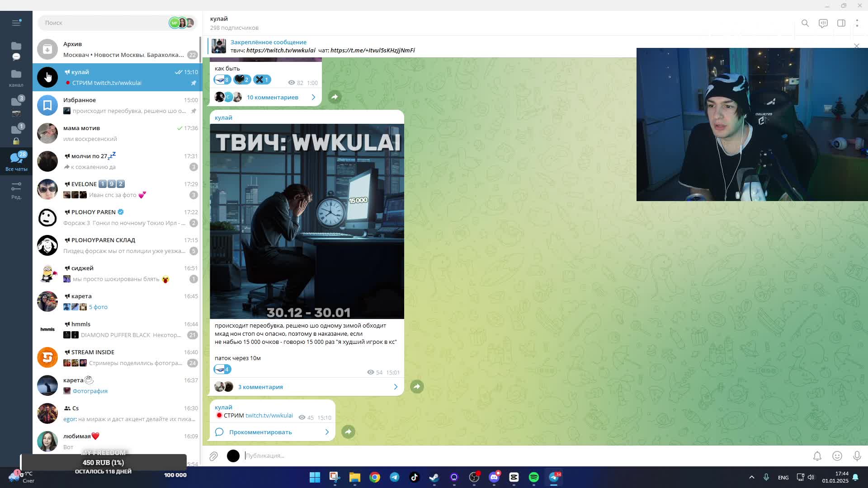Click the 'кулай' author name on image post

223,117
